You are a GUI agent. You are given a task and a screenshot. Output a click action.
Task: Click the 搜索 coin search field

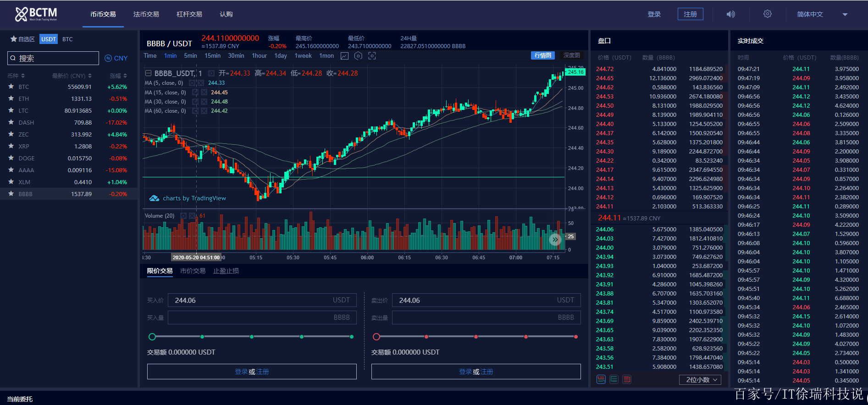[53, 58]
